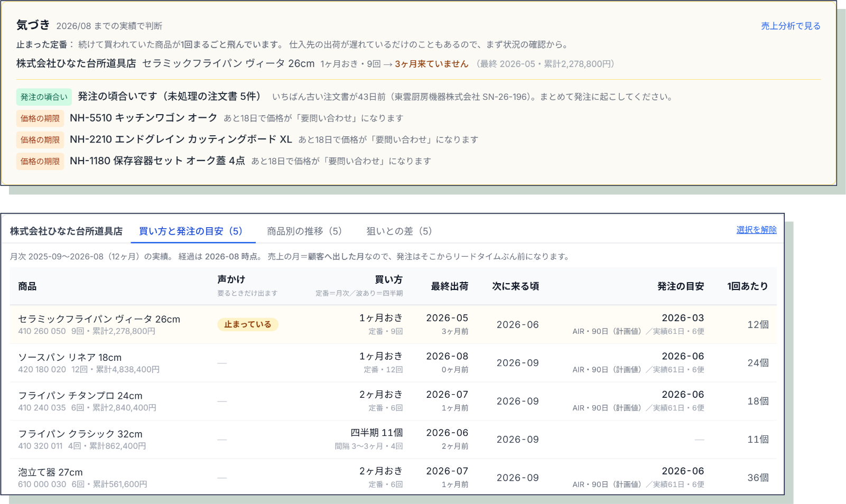Click 四半期 11個 buying pattern cell
Image resolution: width=846 pixels, height=504 pixels.
click(377, 433)
